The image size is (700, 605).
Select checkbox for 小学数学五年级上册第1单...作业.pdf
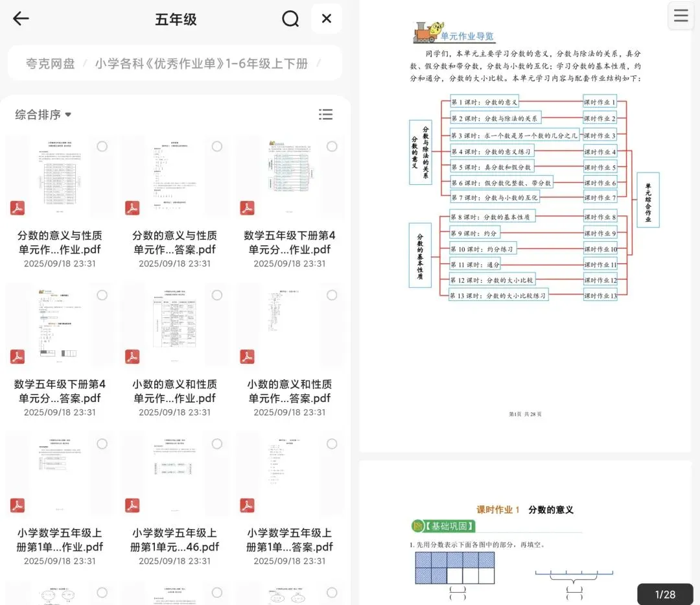pyautogui.click(x=102, y=444)
